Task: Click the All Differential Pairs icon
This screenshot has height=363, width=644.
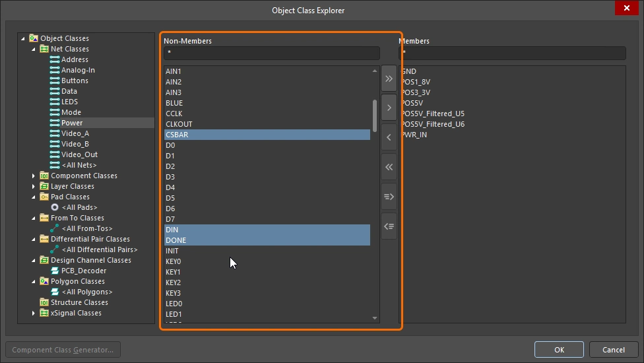Action: point(55,249)
